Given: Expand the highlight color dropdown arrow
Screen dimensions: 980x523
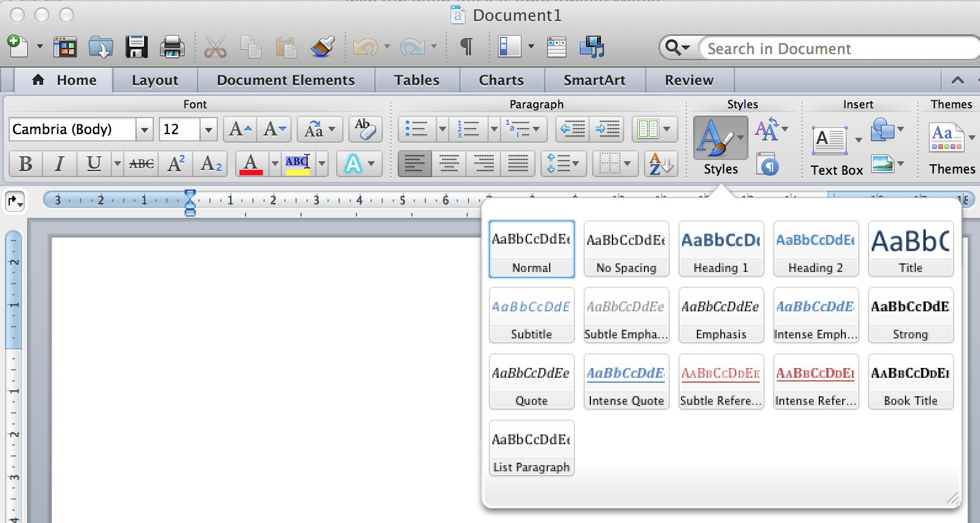Looking at the screenshot, I should [322, 164].
